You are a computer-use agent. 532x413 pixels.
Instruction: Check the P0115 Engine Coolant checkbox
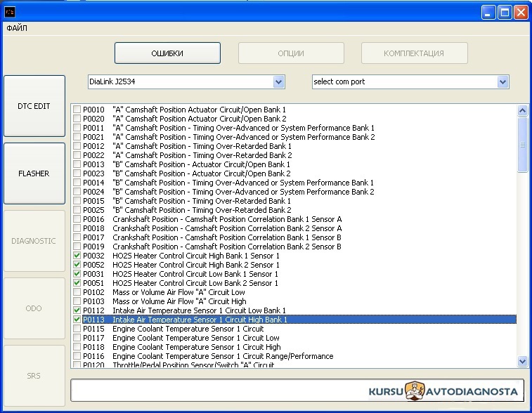77,329
